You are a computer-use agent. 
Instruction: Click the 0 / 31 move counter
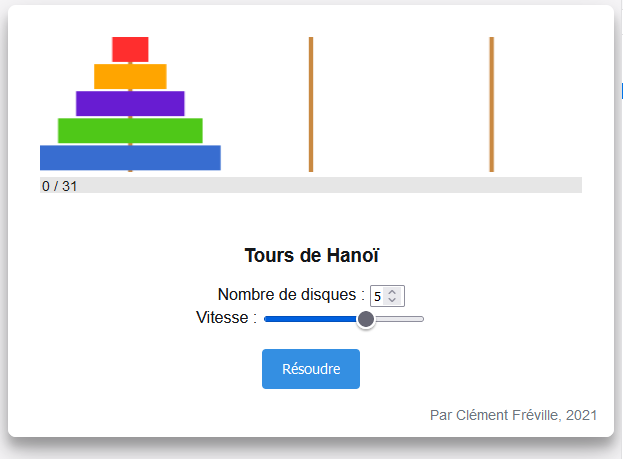pos(60,186)
